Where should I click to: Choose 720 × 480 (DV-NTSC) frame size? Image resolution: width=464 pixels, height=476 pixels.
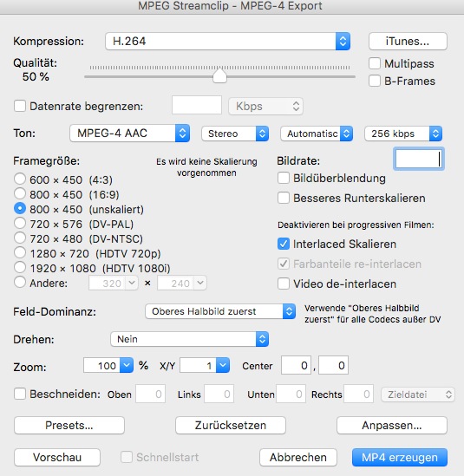20,238
